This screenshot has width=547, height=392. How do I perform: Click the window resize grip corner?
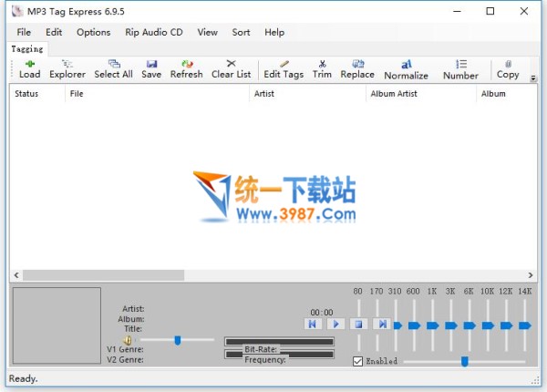pyautogui.click(x=535, y=381)
